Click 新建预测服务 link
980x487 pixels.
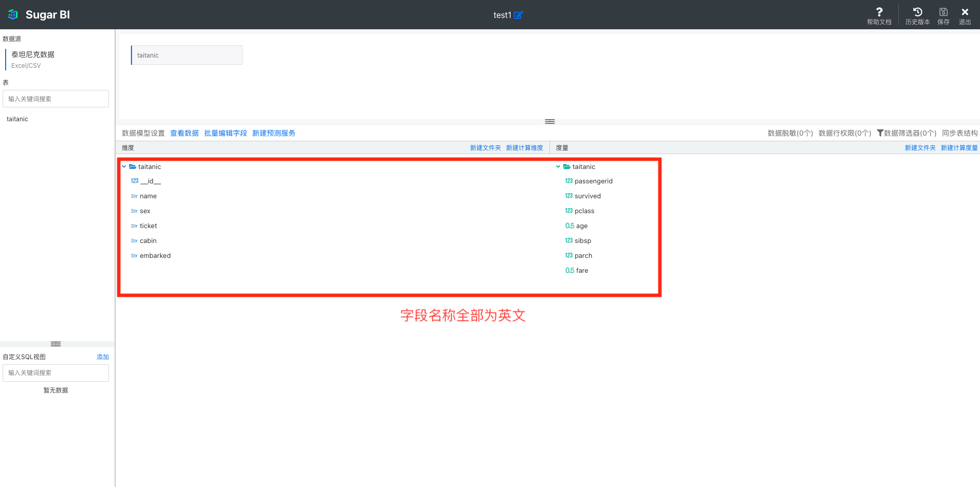pos(274,133)
